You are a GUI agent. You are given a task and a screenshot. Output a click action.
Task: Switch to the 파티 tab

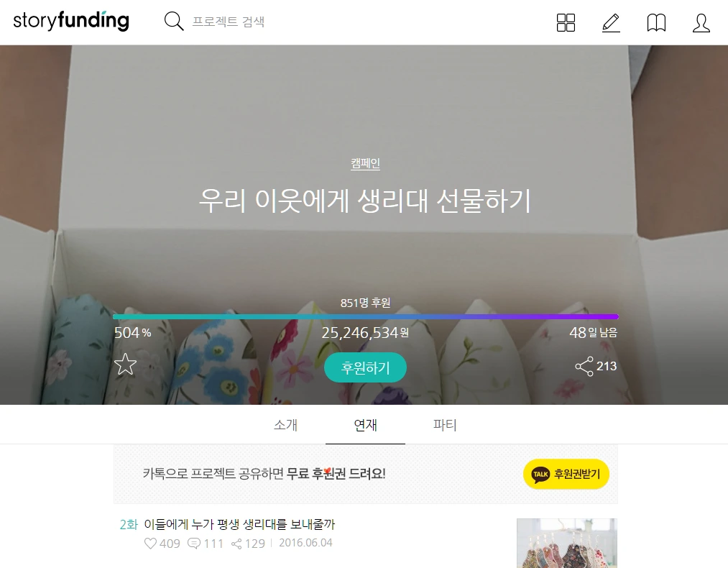point(445,424)
